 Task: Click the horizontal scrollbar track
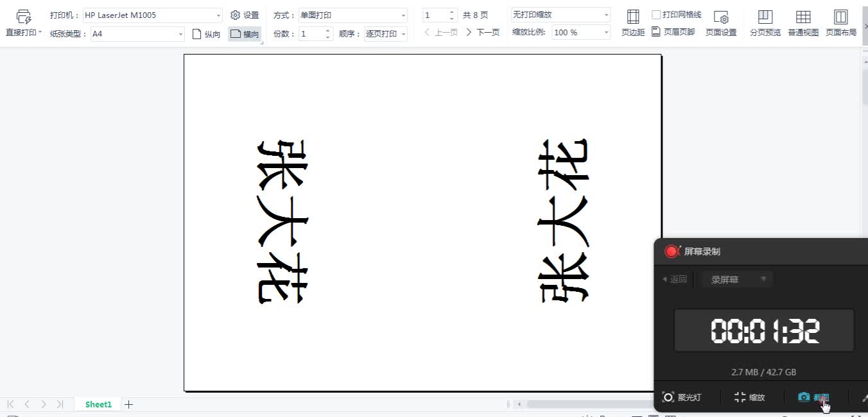(x=589, y=404)
